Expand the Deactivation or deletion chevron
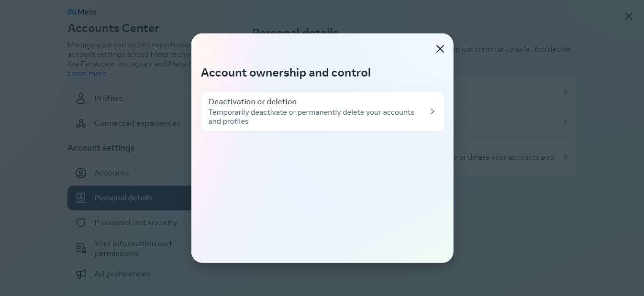 click(432, 111)
